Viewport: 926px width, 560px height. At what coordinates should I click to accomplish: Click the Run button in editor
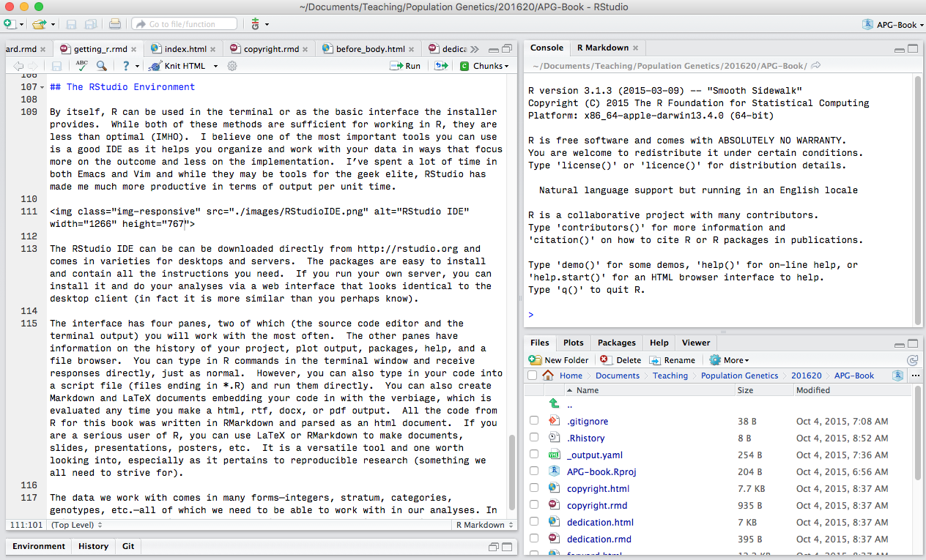click(x=405, y=66)
